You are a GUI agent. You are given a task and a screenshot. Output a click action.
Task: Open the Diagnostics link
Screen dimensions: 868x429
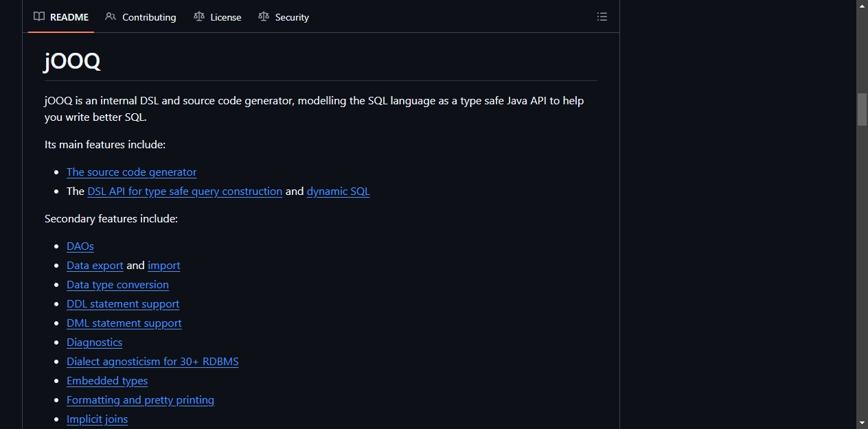[x=94, y=343]
